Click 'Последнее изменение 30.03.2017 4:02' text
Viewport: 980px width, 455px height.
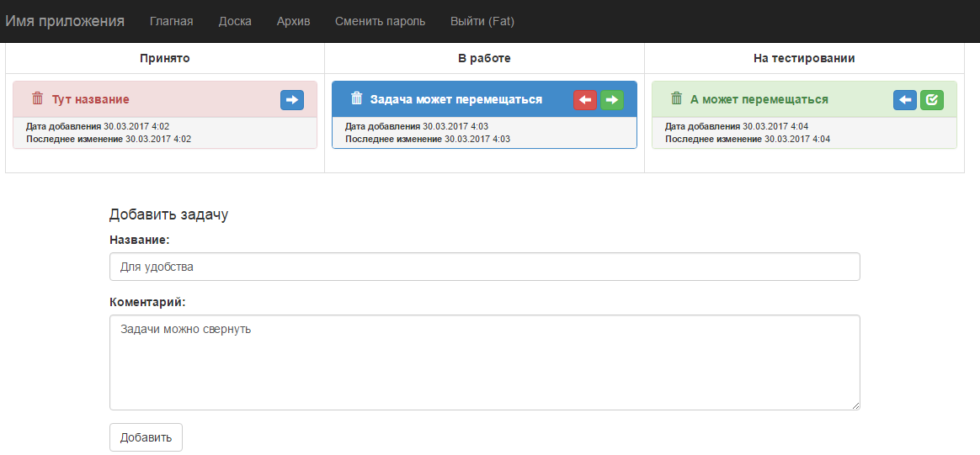pyautogui.click(x=109, y=139)
